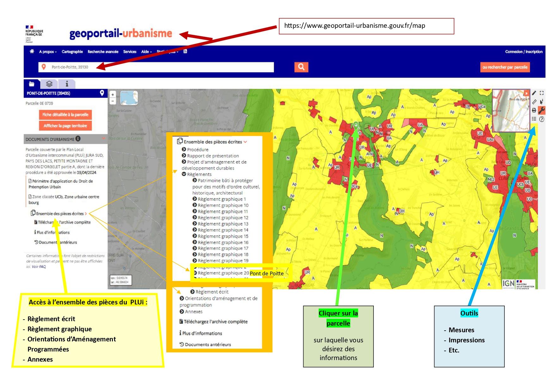
Task: Zoom in the map with plus button
Action: pyautogui.click(x=113, y=95)
